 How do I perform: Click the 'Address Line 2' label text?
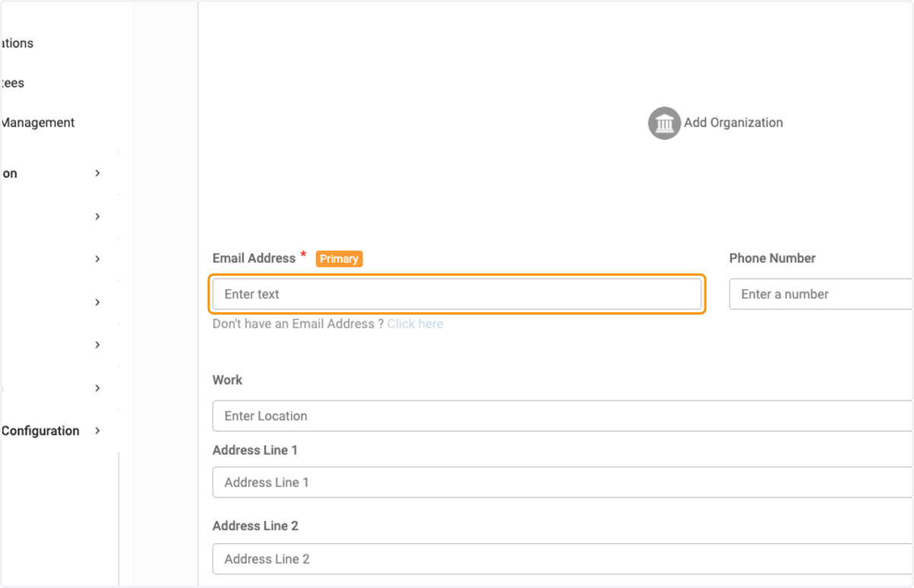pos(255,526)
